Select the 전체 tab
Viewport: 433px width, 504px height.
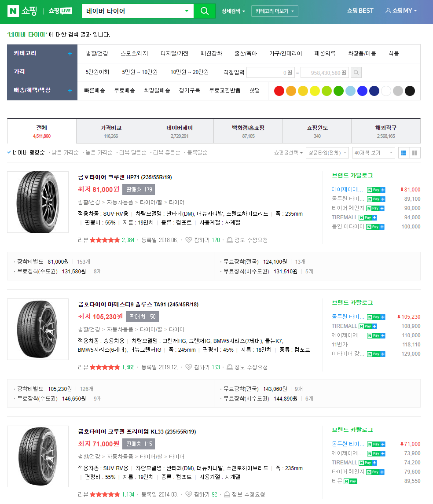42,132
